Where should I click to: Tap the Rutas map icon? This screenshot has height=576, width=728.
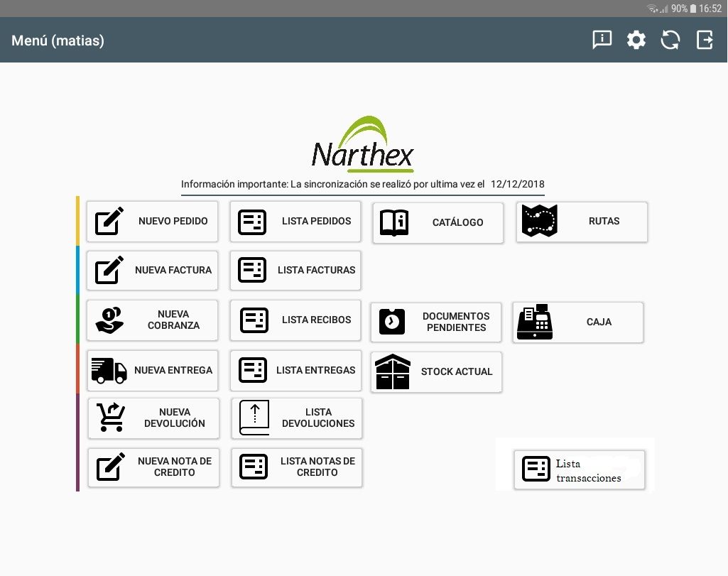540,220
